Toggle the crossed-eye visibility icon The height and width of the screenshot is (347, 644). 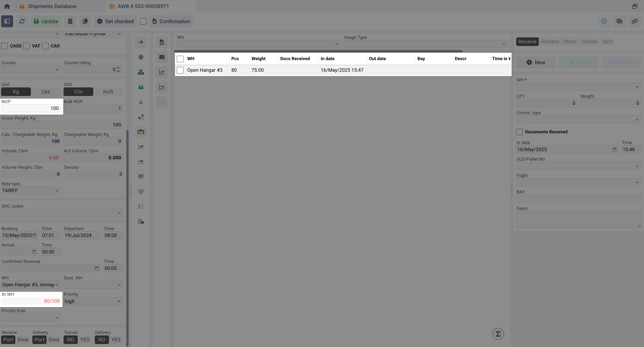point(619,21)
